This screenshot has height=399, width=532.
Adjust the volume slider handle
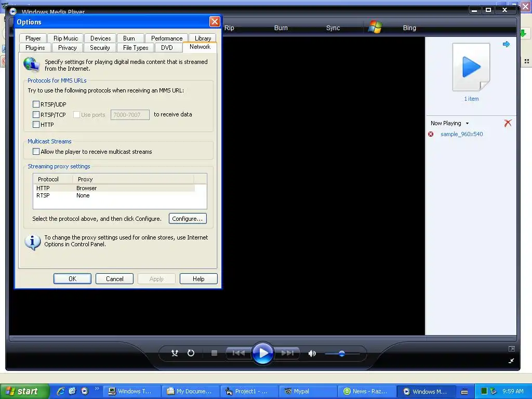coord(342,353)
